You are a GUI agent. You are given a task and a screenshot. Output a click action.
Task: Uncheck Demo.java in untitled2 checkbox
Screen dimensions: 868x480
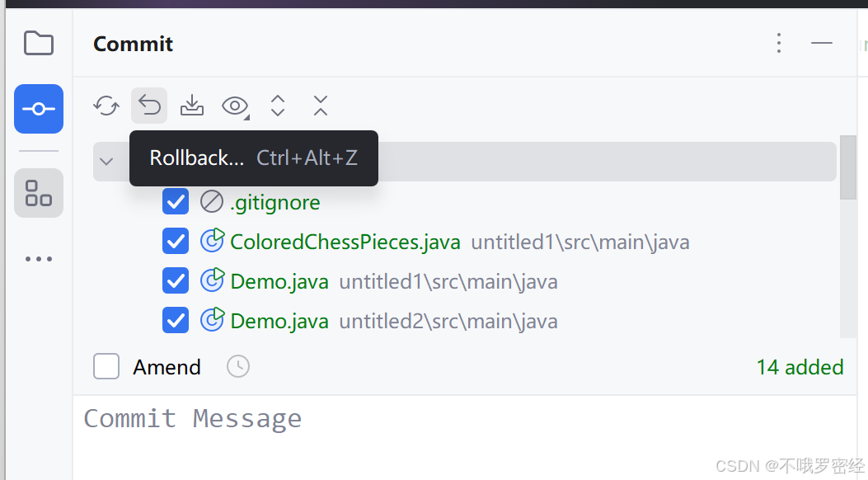pyautogui.click(x=176, y=320)
